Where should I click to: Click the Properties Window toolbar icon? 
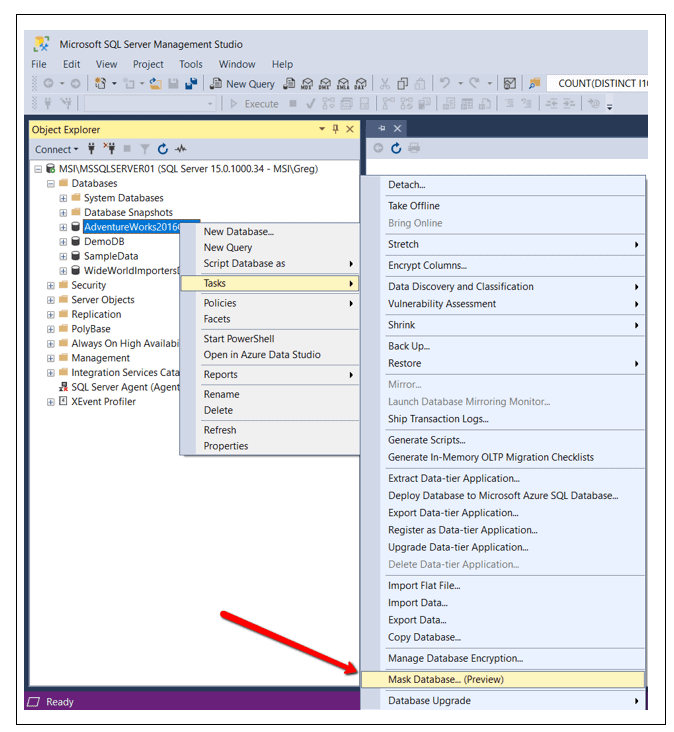pos(510,84)
